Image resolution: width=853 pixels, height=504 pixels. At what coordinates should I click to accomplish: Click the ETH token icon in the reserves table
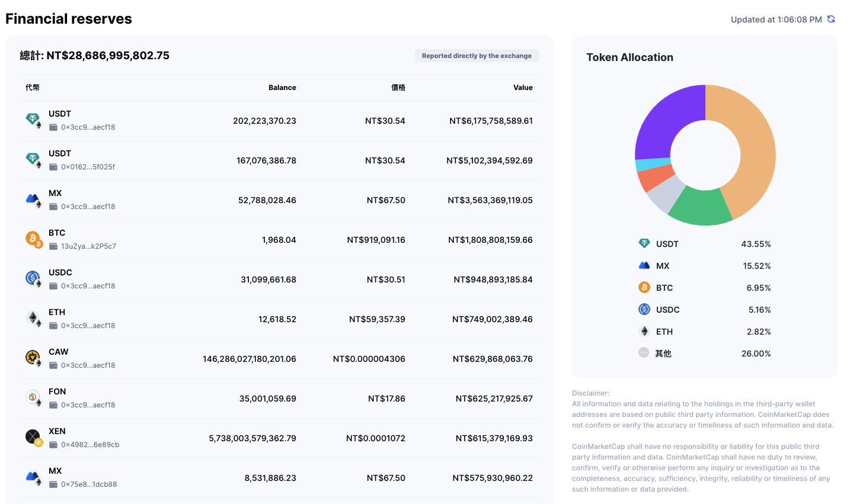tap(33, 319)
